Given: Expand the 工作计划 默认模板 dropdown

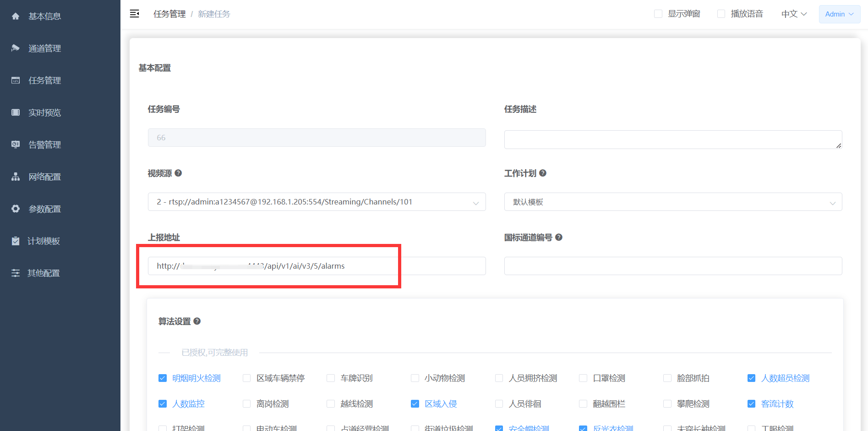Looking at the screenshot, I should point(673,202).
